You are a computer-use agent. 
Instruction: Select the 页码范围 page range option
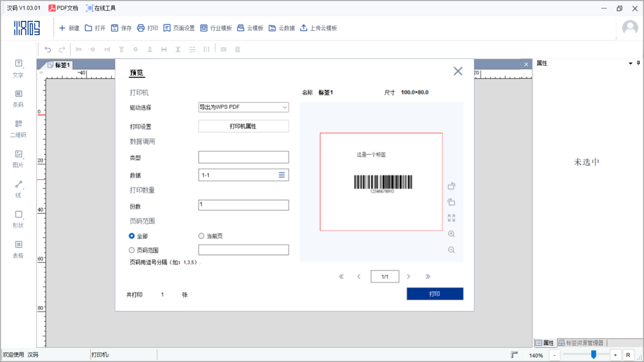tap(131, 250)
